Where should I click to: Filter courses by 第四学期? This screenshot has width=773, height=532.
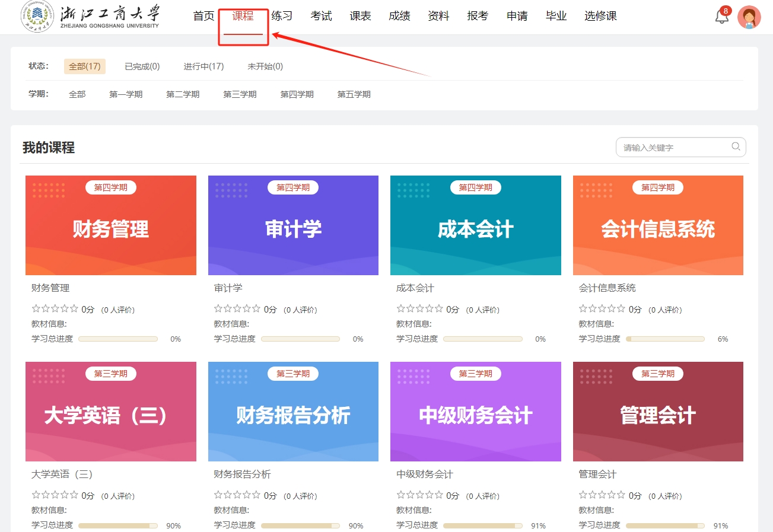[x=297, y=94]
